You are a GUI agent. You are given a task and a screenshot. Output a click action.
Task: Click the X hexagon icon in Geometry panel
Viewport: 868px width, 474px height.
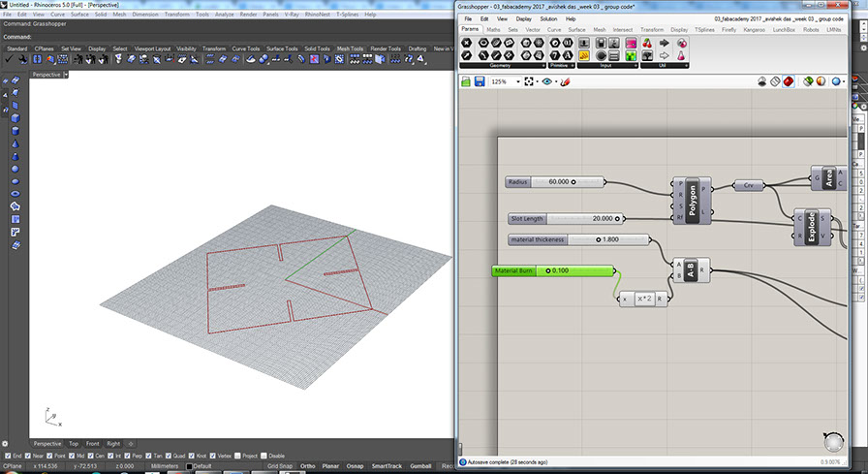(466, 43)
